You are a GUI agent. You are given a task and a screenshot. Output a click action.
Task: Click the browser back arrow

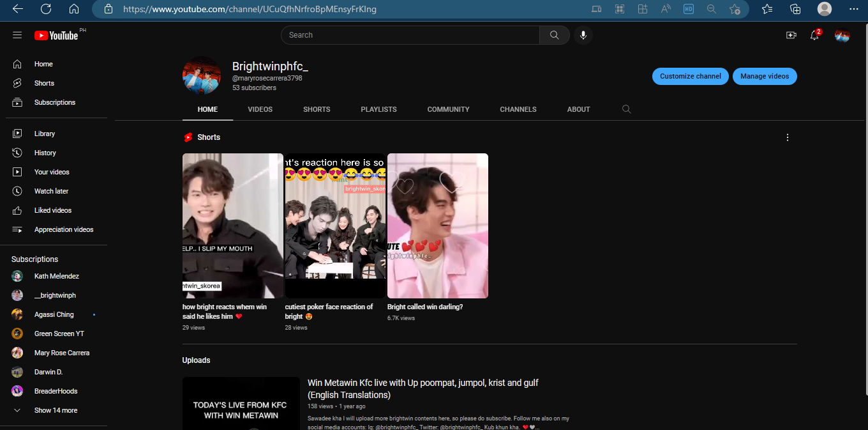point(17,9)
